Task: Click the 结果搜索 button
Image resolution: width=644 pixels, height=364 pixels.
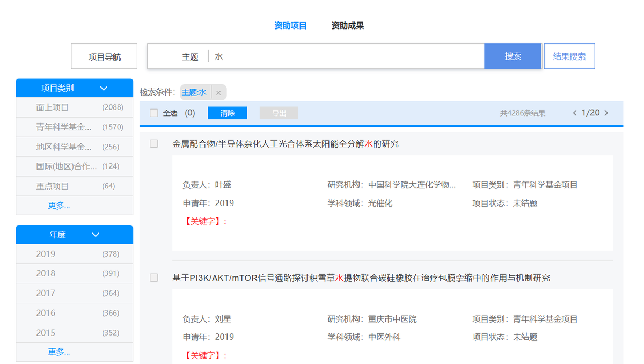Action: point(569,56)
